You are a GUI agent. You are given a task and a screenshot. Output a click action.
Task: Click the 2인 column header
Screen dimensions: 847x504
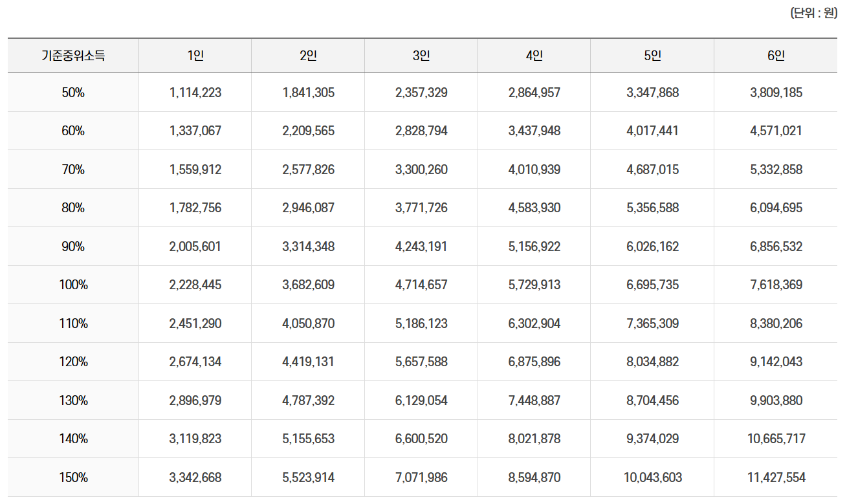308,56
